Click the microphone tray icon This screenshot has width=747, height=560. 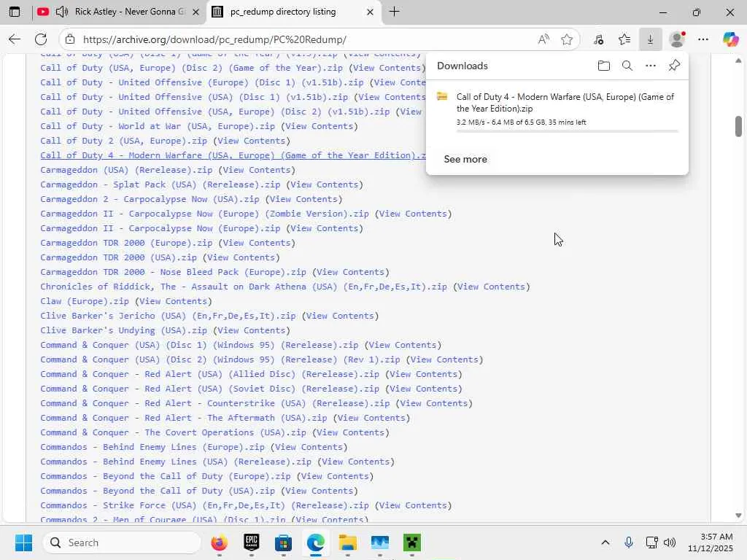(x=628, y=542)
